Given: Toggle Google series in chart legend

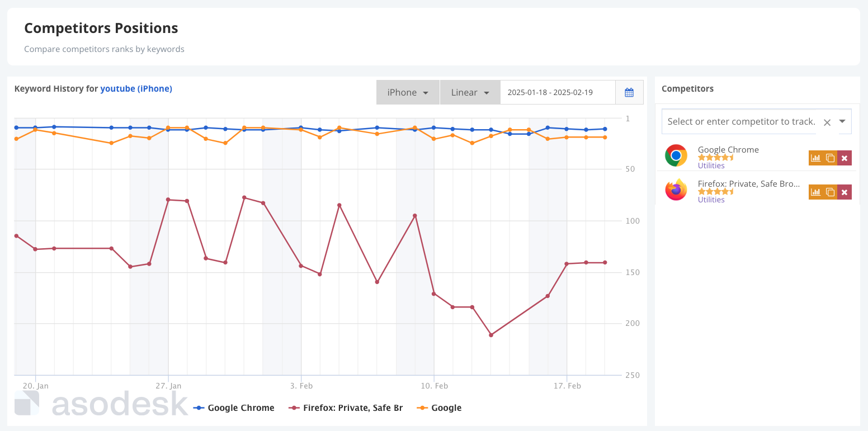Looking at the screenshot, I should click(x=439, y=408).
